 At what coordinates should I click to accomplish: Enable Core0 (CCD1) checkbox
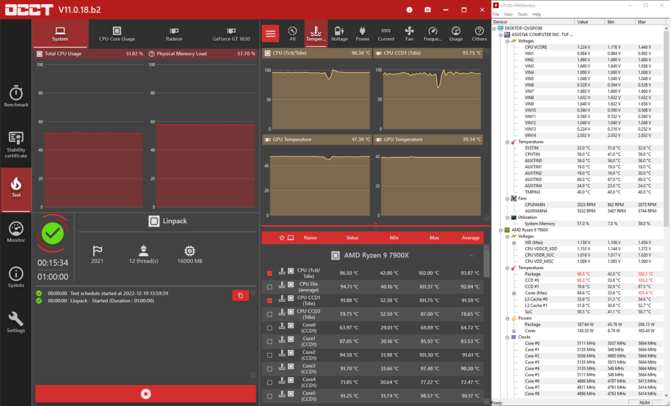(x=270, y=328)
